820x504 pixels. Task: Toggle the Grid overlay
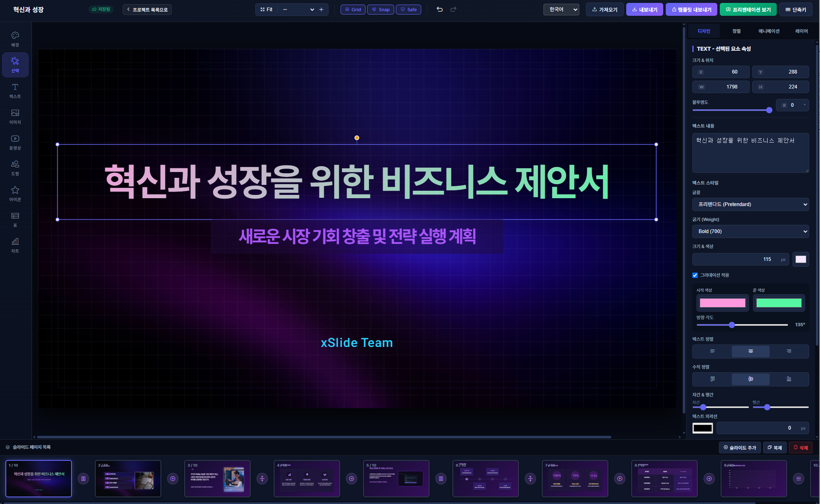click(x=353, y=10)
